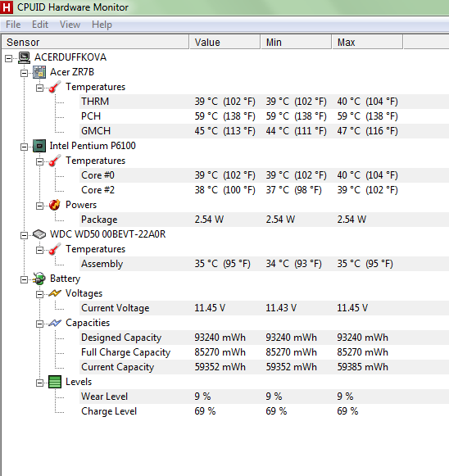
Task: Click the Battery label
Action: point(65,279)
